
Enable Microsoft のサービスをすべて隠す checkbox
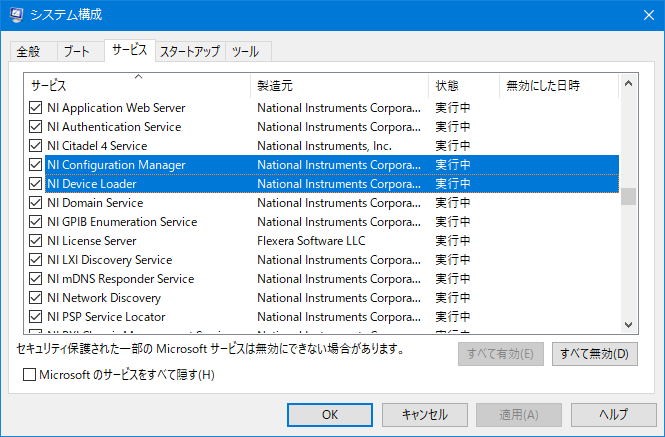29,375
